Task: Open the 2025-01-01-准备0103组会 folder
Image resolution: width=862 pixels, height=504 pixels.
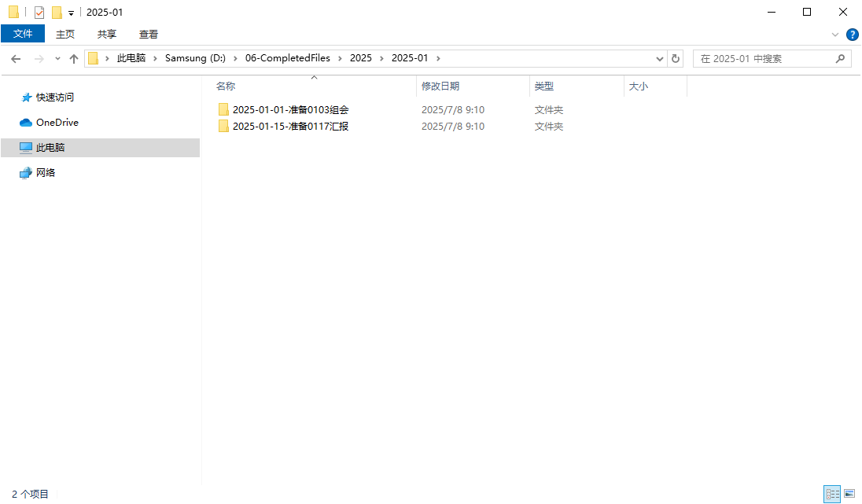Action: (291, 109)
